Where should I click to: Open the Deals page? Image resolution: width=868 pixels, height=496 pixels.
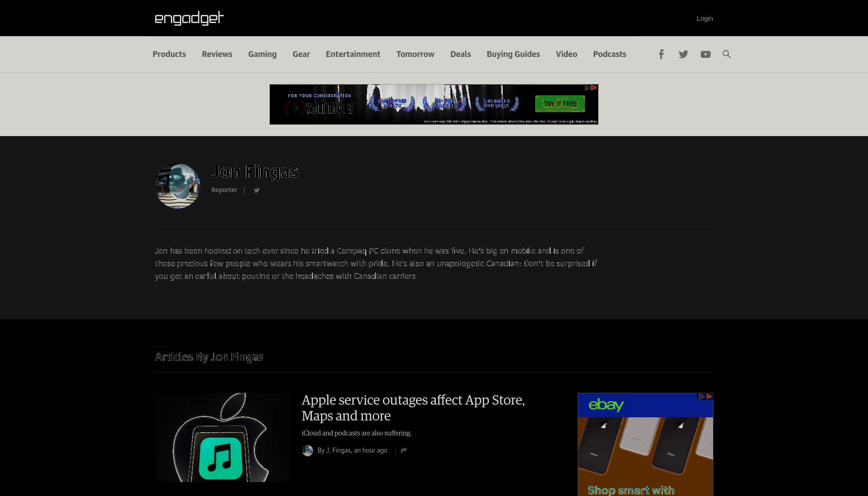460,54
